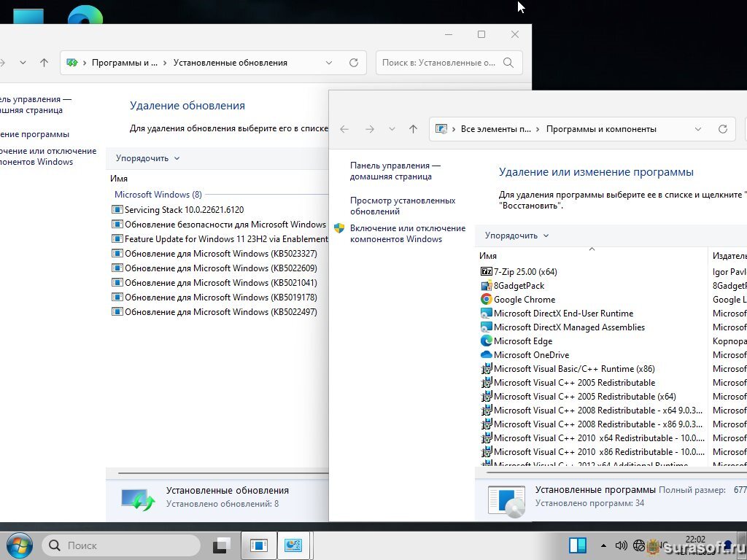Open the Упорядочить dropdown in programs window
The width and height of the screenshot is (747, 560).
[x=516, y=236]
